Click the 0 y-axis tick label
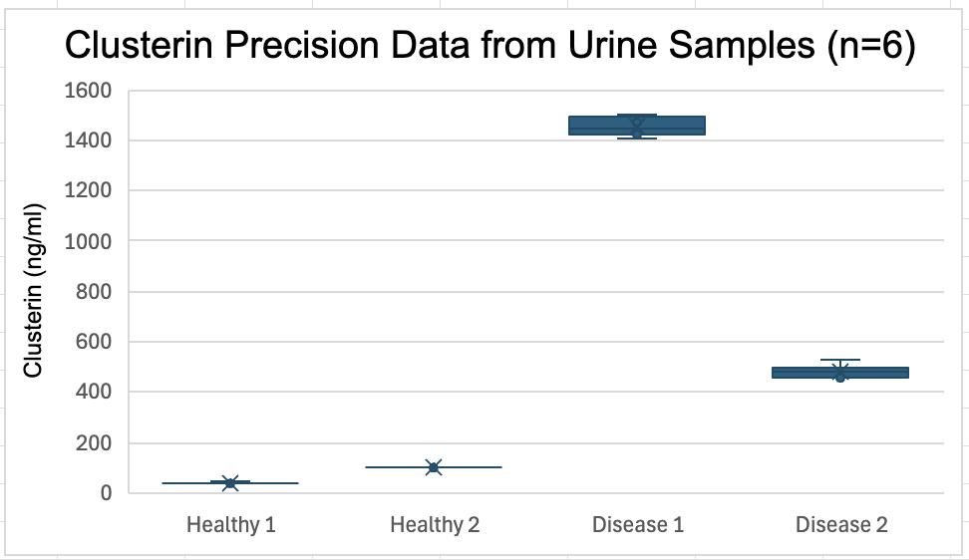Viewport: 969px width, 560px height. click(x=106, y=493)
